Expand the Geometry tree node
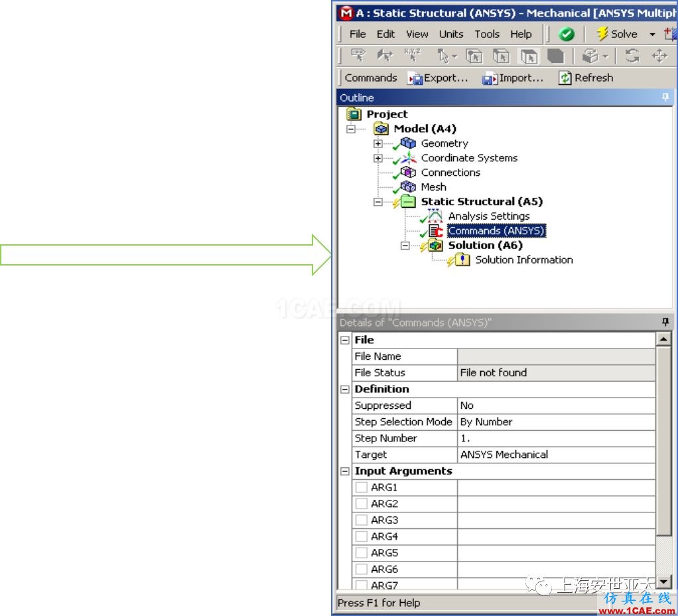This screenshot has width=678, height=616. pyautogui.click(x=378, y=143)
